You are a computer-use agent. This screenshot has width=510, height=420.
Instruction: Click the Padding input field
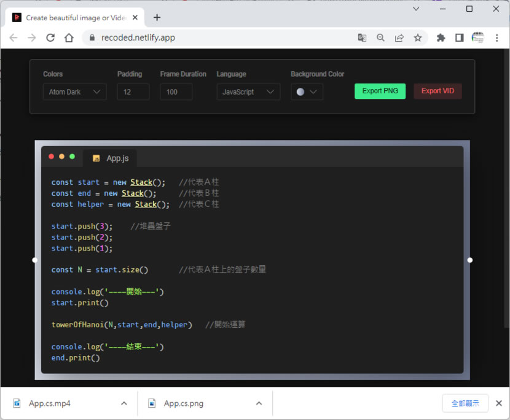(133, 92)
